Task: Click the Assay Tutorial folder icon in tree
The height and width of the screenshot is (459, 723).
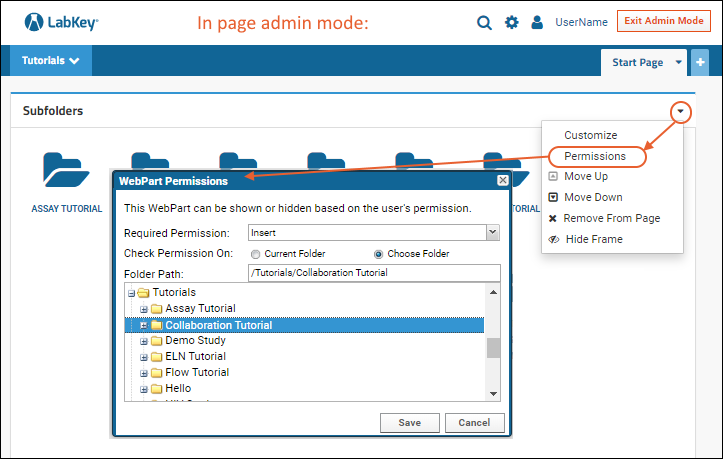Action: (157, 309)
